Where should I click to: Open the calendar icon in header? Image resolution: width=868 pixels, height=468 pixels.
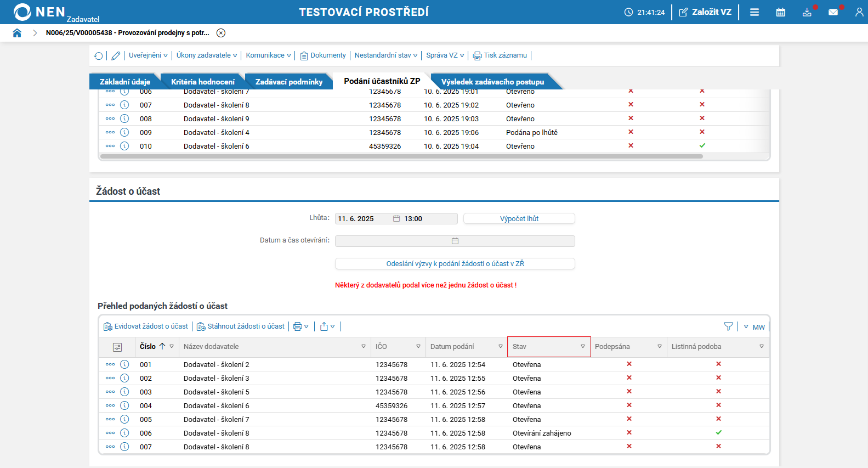point(781,12)
